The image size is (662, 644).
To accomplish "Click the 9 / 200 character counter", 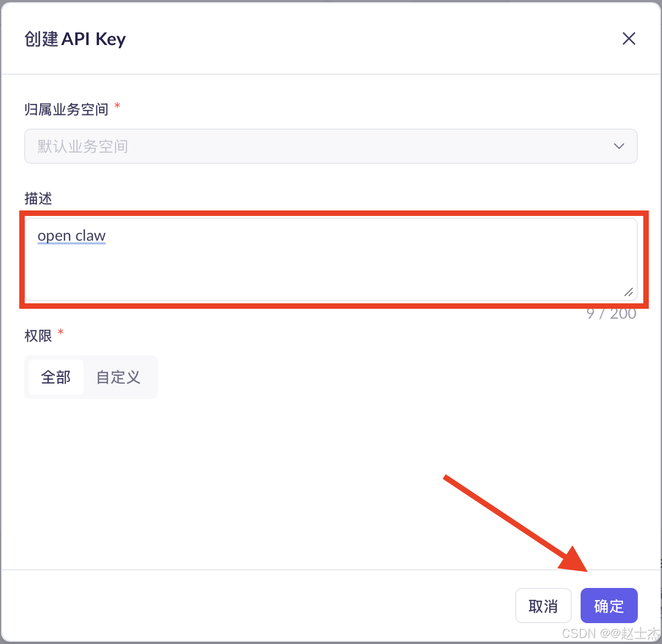I will click(611, 313).
